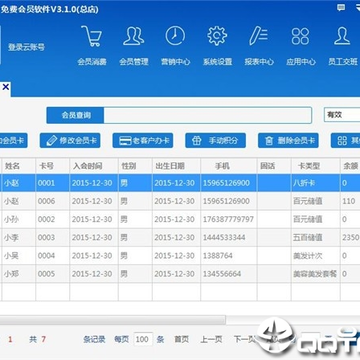Open the 会员管理 members icon

(134, 36)
